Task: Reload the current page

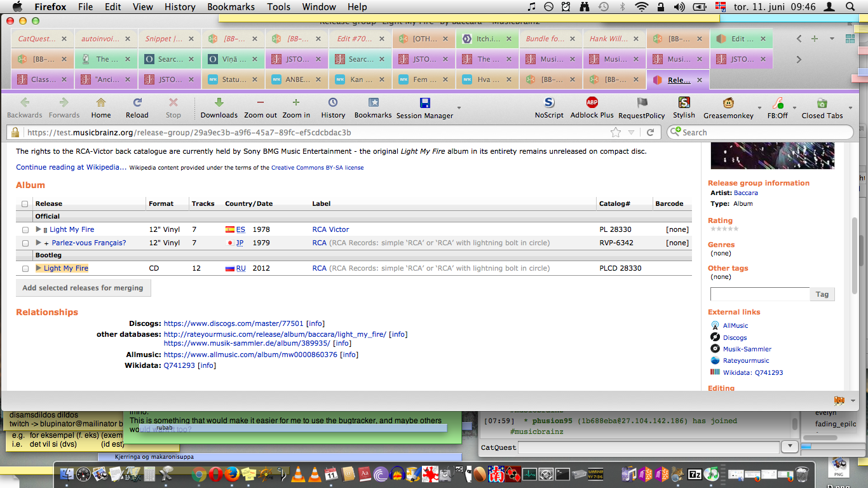Action: pos(137,102)
